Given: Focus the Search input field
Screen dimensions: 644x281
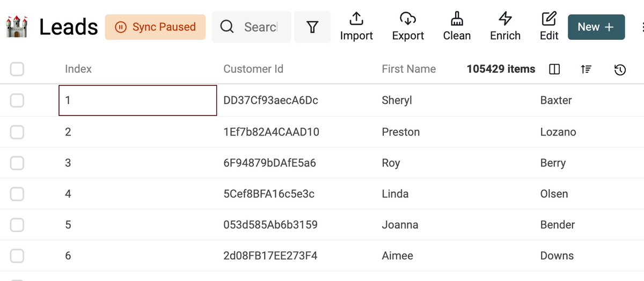Looking at the screenshot, I should (x=260, y=27).
